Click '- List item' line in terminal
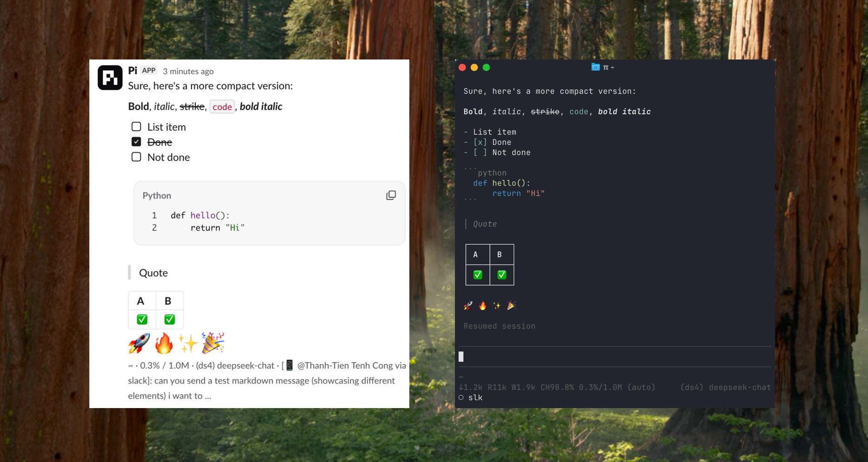 (490, 132)
